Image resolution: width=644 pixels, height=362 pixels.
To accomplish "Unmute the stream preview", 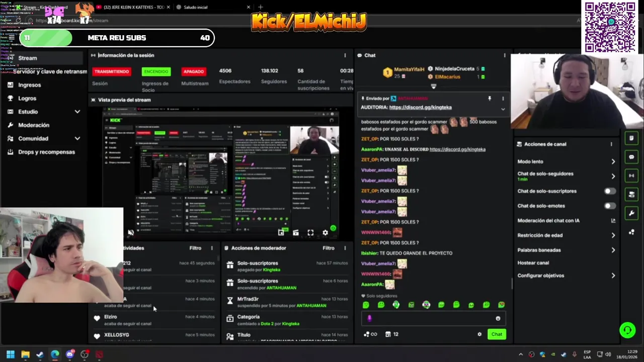I will click(131, 232).
